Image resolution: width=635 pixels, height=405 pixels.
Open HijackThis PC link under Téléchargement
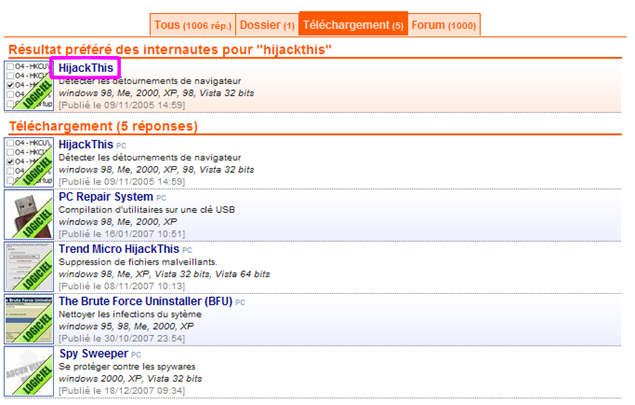[x=86, y=145]
